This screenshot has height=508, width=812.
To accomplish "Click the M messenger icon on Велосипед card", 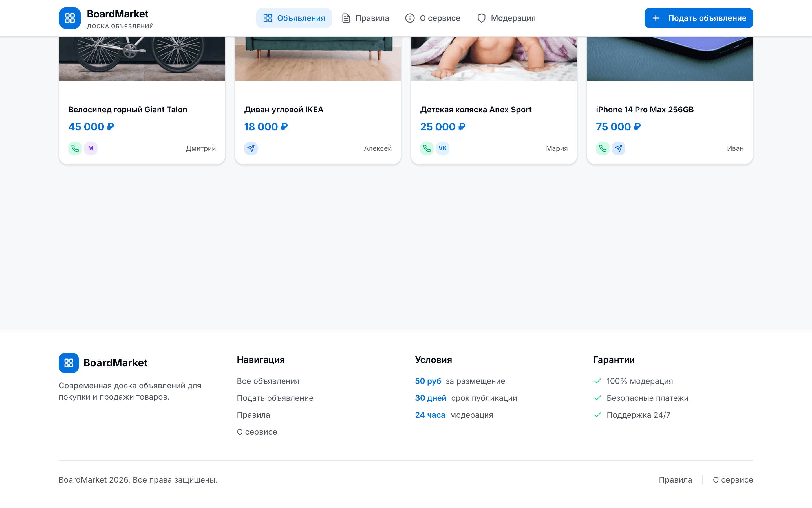I will click(x=91, y=148).
